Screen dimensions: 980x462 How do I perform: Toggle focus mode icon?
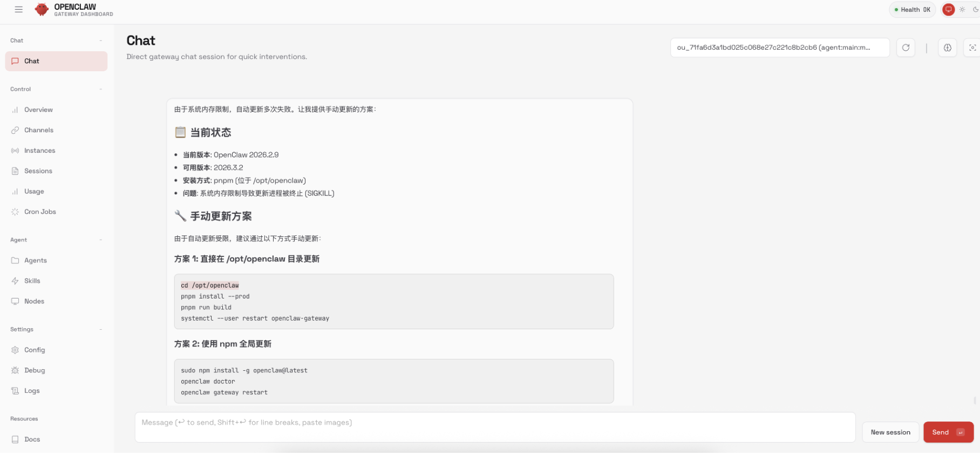click(972, 47)
